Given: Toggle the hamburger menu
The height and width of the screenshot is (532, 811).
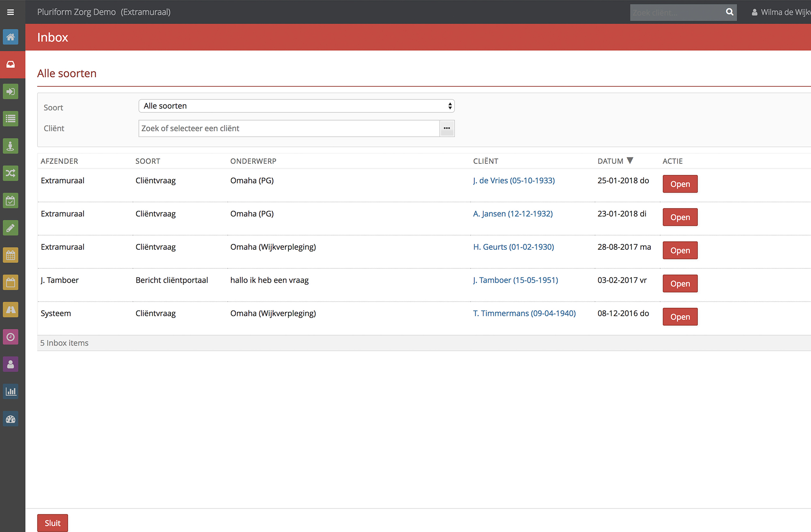Looking at the screenshot, I should (11, 12).
